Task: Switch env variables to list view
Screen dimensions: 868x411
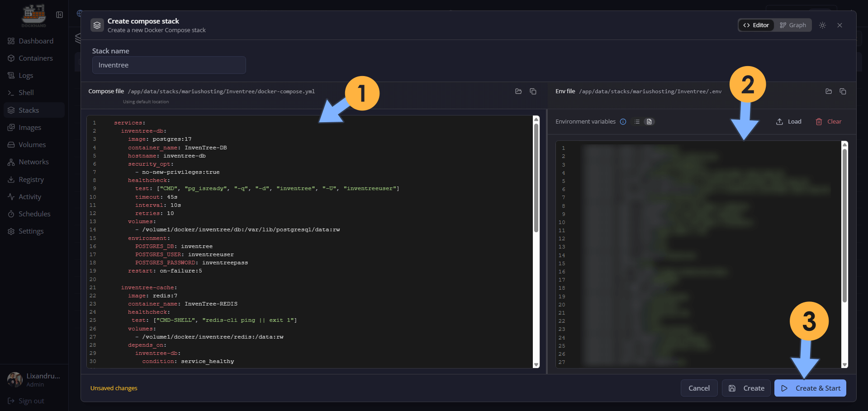Action: pyautogui.click(x=637, y=122)
